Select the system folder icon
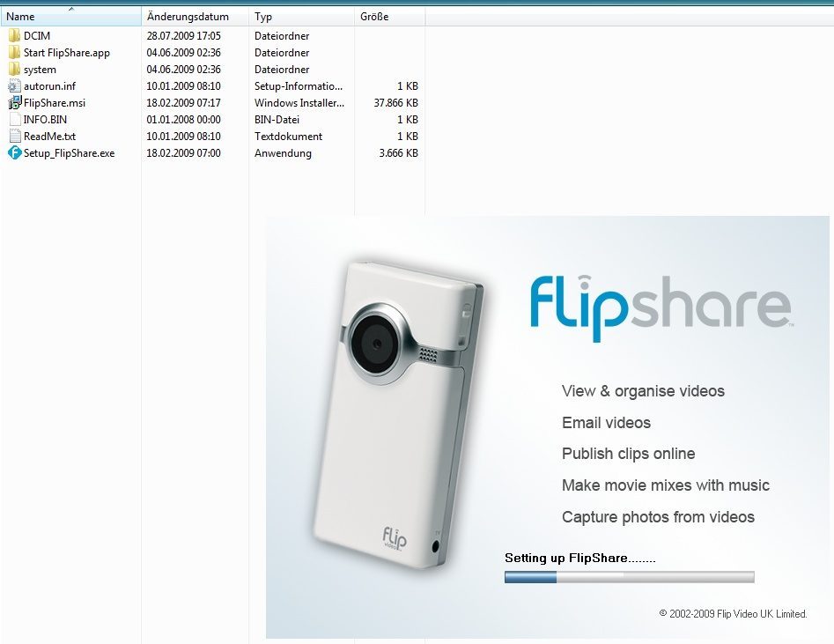The height and width of the screenshot is (644, 834). (14, 70)
